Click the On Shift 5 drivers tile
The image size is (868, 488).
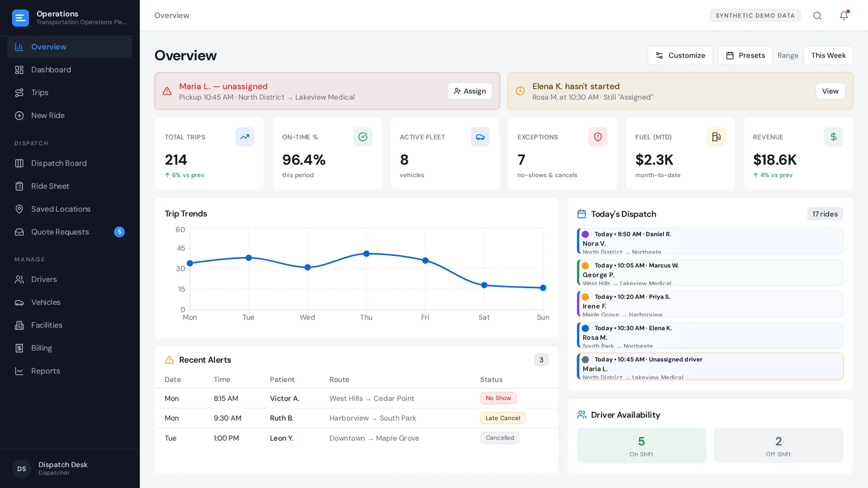coord(641,446)
